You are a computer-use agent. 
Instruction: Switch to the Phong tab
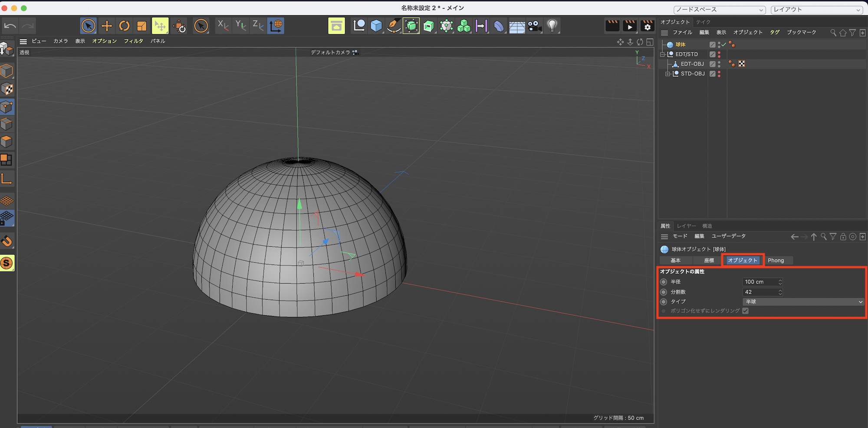click(x=776, y=261)
